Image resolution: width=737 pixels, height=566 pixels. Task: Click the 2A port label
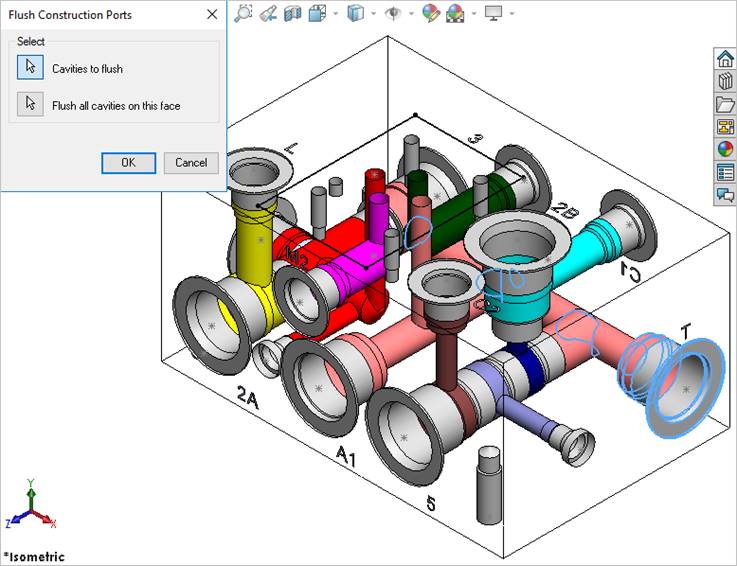(x=248, y=397)
